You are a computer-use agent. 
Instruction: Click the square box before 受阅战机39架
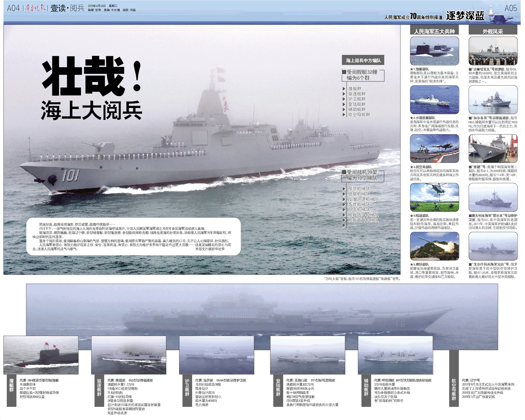(344, 172)
